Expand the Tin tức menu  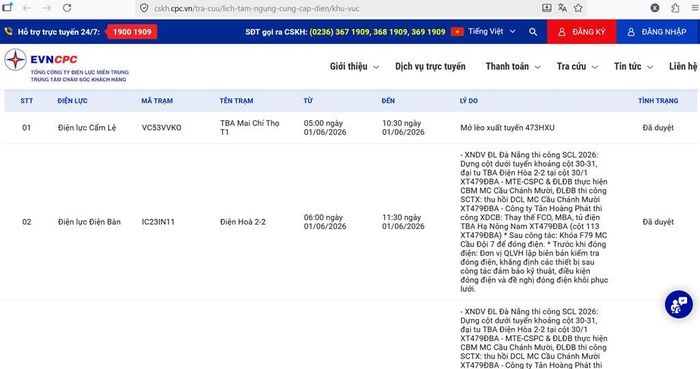pos(633,66)
